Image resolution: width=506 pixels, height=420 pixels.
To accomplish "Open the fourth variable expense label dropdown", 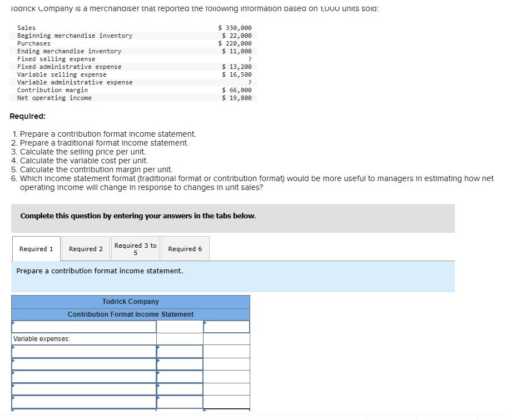I will tap(13, 386).
